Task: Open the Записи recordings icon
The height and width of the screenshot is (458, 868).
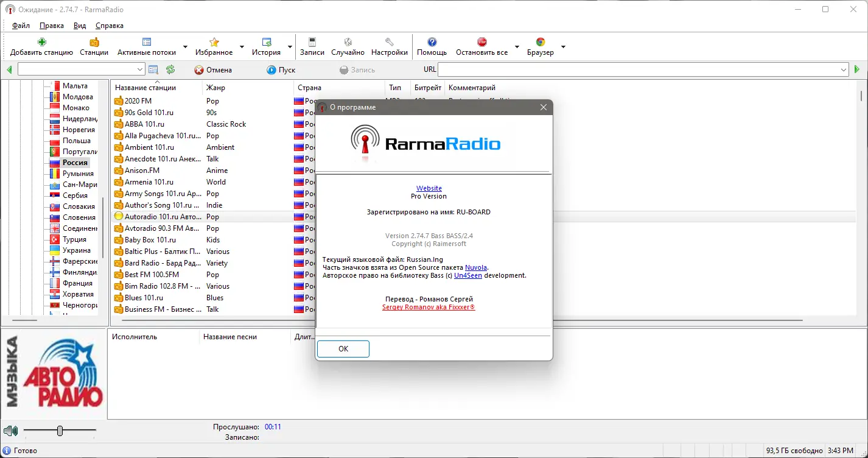Action: coord(312,42)
